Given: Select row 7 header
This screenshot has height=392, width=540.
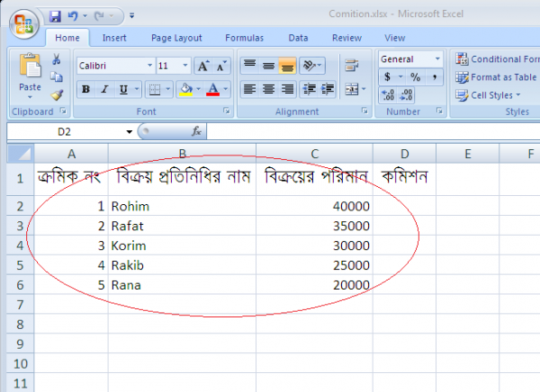Looking at the screenshot, I should 21,305.
